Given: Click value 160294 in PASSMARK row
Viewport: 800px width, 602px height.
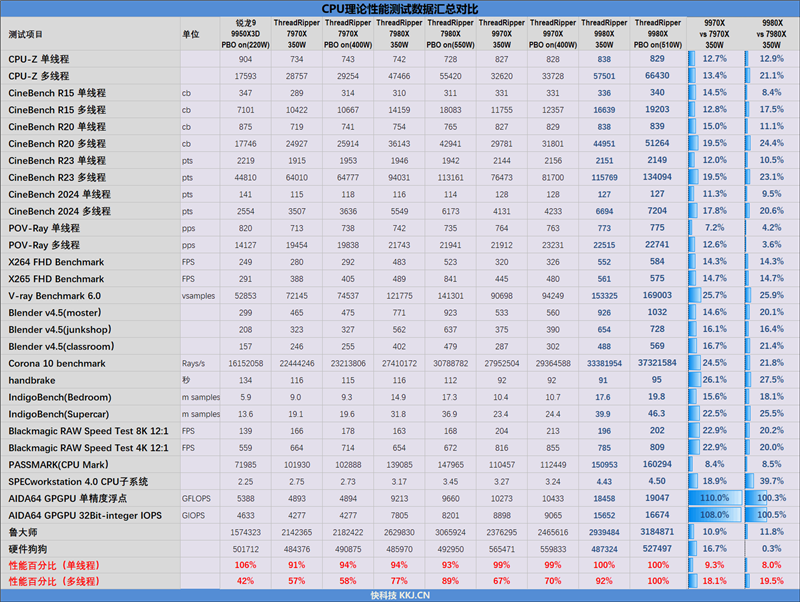Looking at the screenshot, I should [x=657, y=464].
